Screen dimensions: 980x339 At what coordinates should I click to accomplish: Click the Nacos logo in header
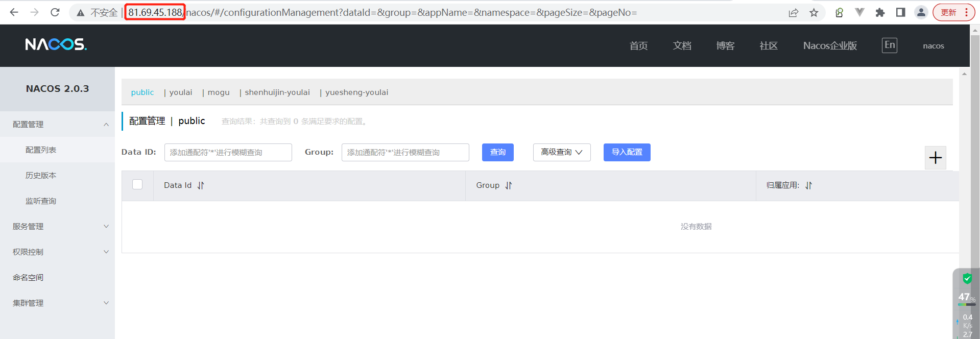(56, 45)
